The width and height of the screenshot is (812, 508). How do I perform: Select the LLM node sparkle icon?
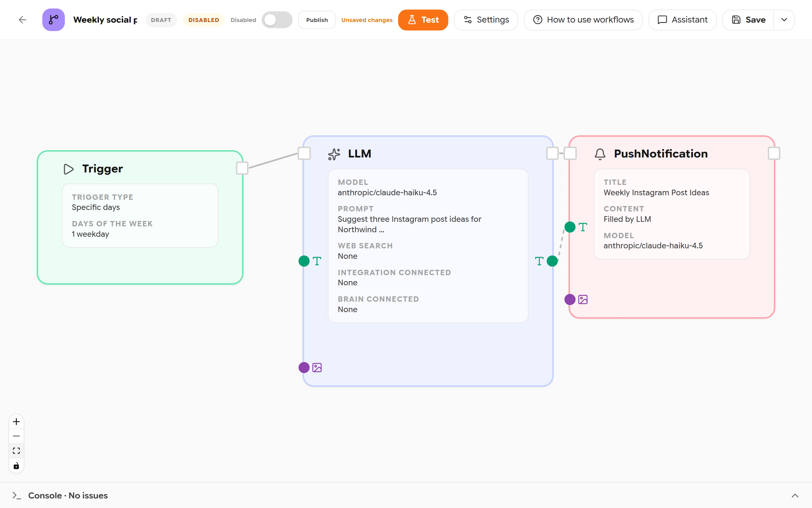[x=334, y=154]
